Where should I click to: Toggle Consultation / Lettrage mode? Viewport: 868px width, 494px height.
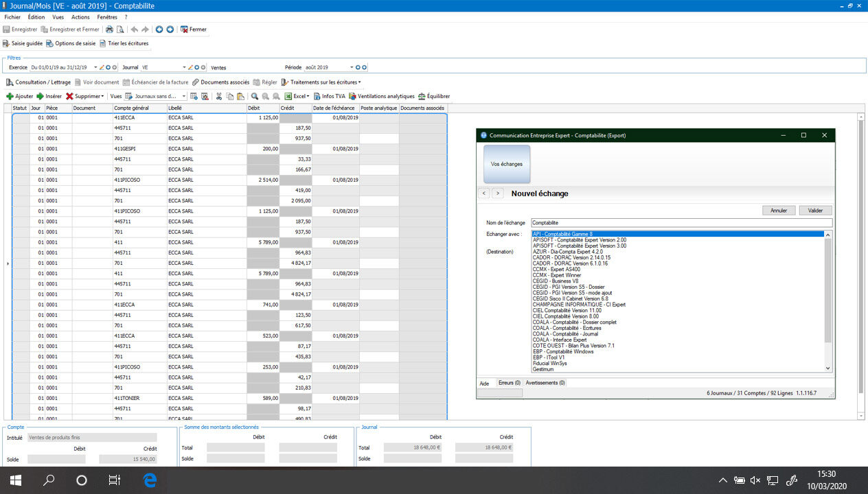pyautogui.click(x=42, y=80)
